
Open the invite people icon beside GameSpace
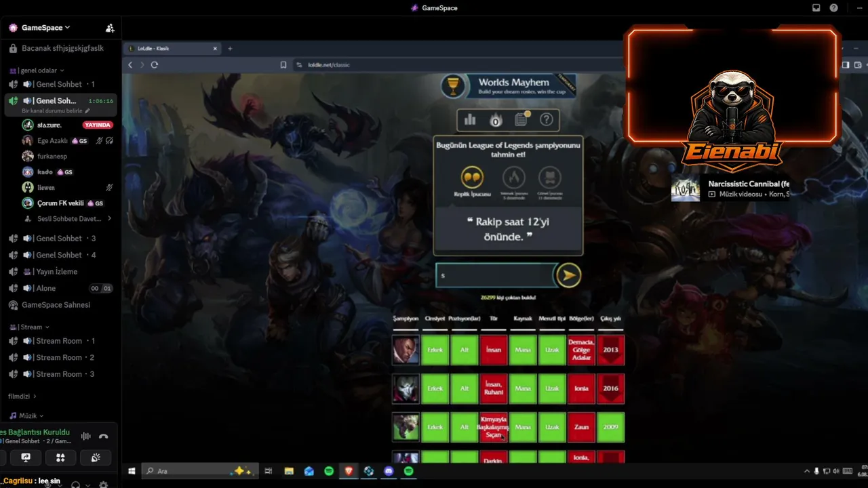pyautogui.click(x=110, y=28)
